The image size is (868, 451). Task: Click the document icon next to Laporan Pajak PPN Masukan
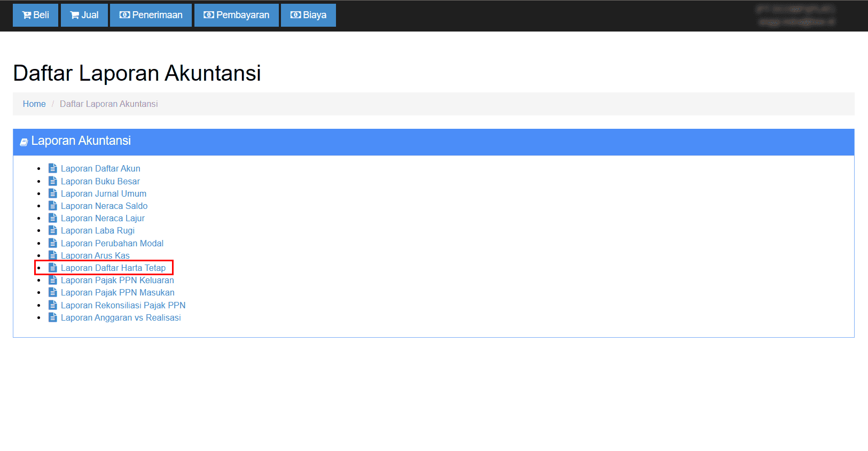tap(52, 292)
